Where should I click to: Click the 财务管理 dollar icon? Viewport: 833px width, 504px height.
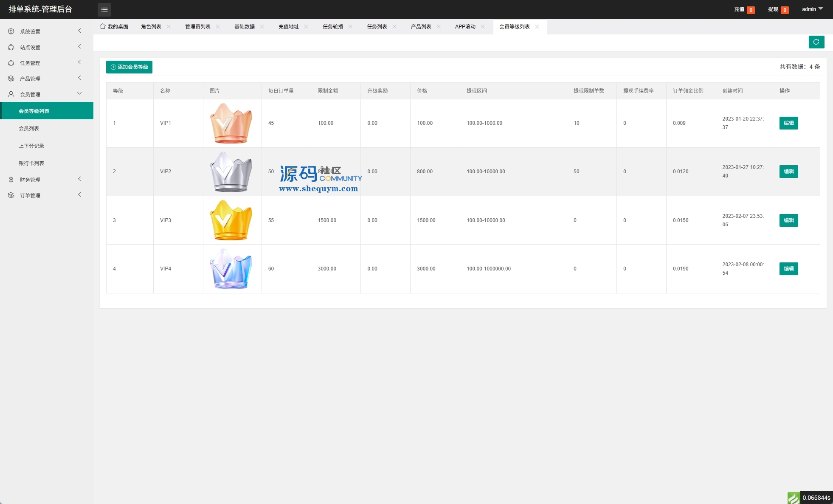[x=11, y=180]
